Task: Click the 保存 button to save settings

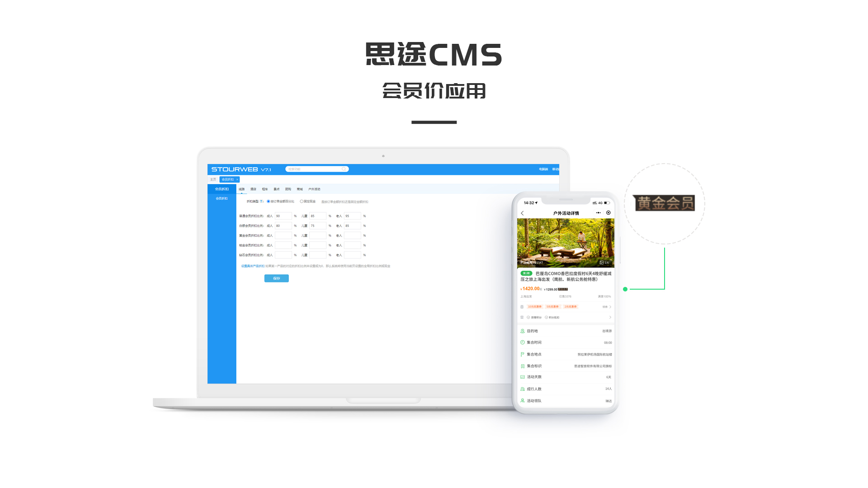Action: click(x=276, y=278)
